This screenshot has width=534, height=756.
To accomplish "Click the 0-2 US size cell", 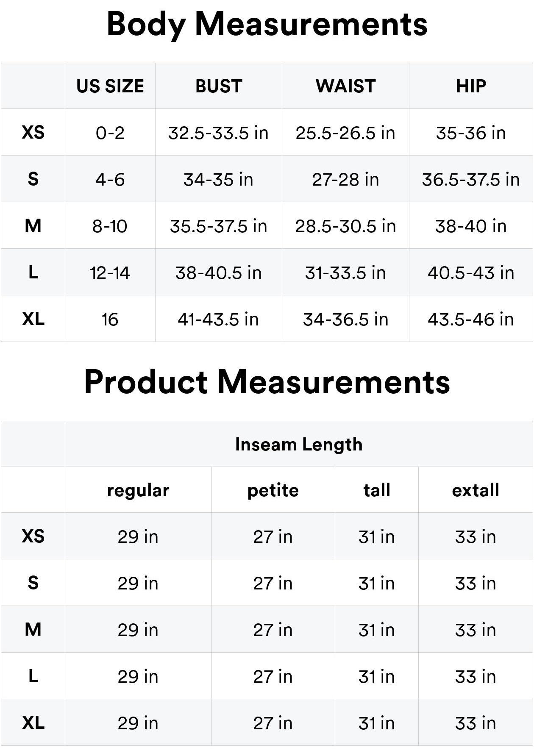I will [110, 133].
